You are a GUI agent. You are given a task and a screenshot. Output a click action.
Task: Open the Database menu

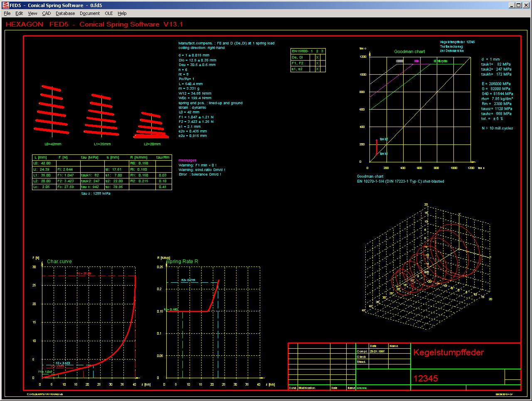[x=65, y=13]
